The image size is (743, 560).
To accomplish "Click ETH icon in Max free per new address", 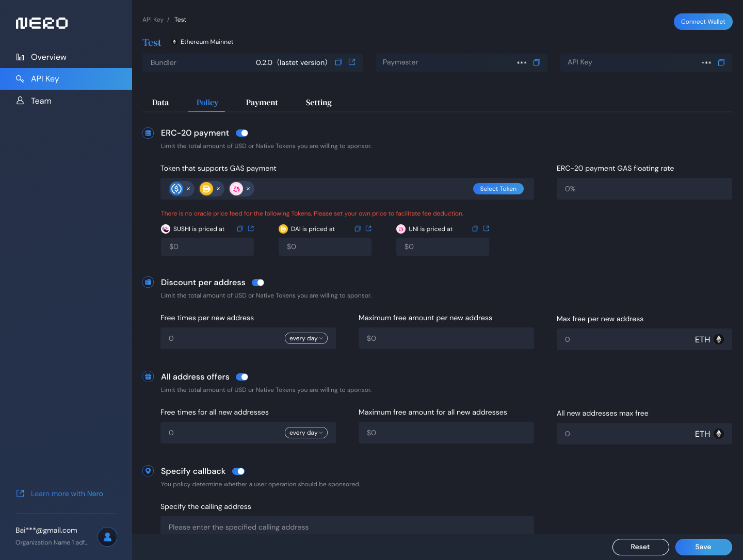I will [x=719, y=339].
